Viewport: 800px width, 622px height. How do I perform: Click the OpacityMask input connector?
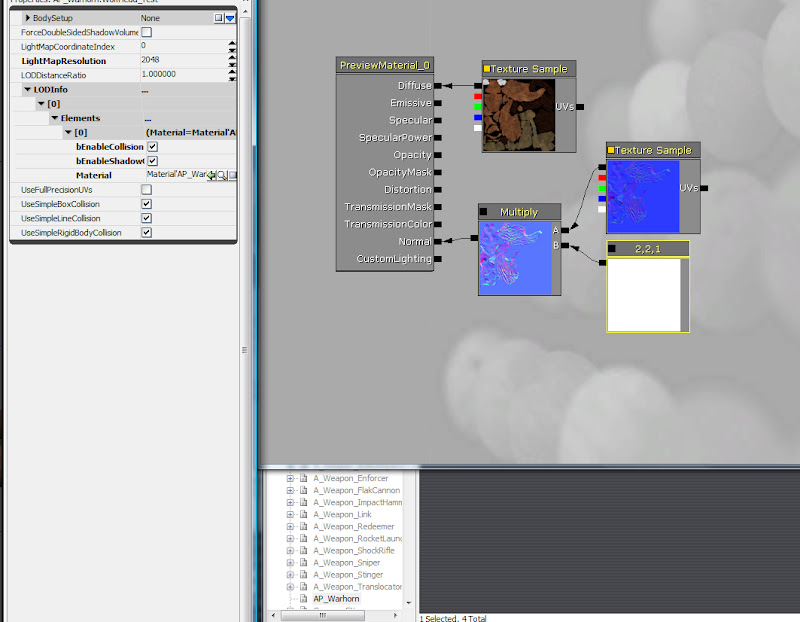coord(438,172)
